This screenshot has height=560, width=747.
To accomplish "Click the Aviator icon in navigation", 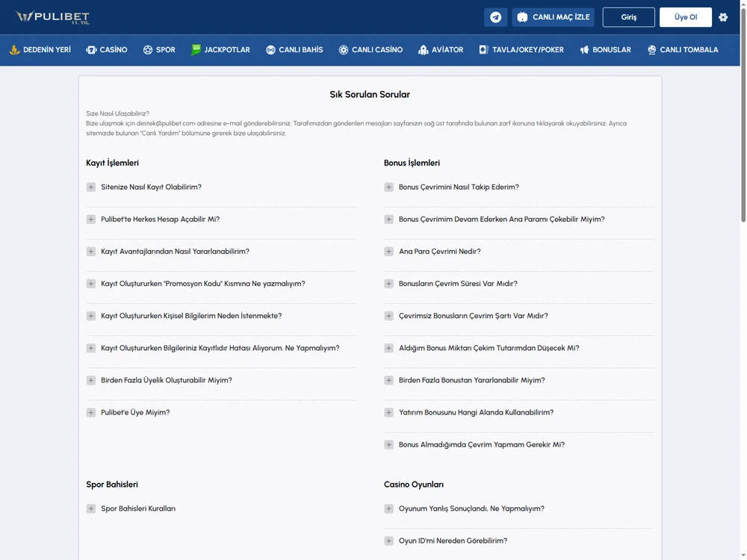I will 423,50.
